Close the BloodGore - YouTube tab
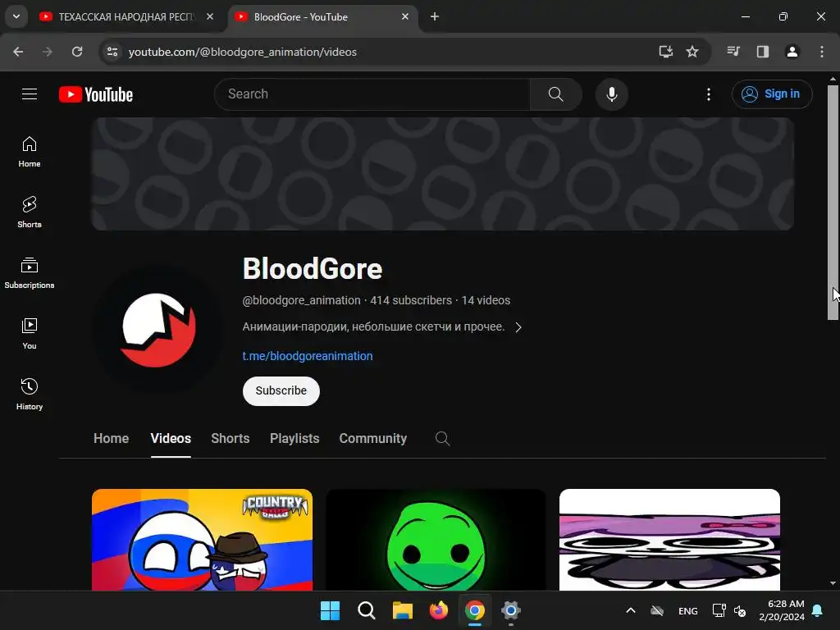The image size is (840, 630). pyautogui.click(x=405, y=16)
